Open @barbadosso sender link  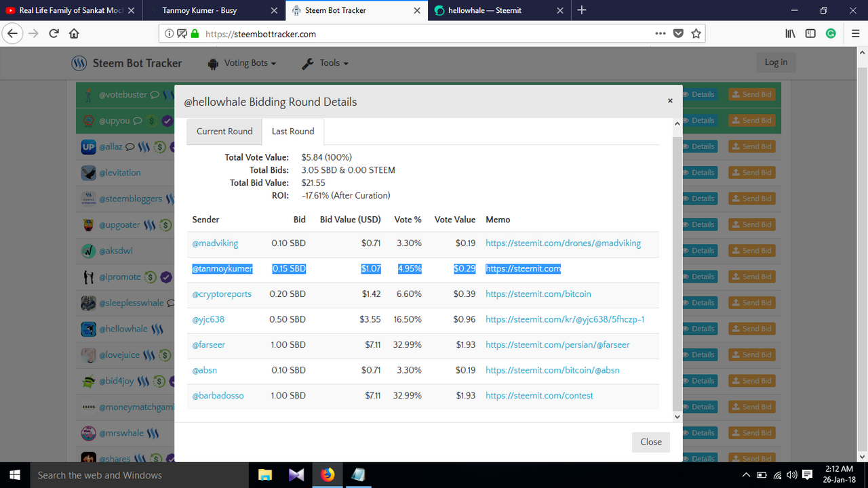[x=218, y=396]
